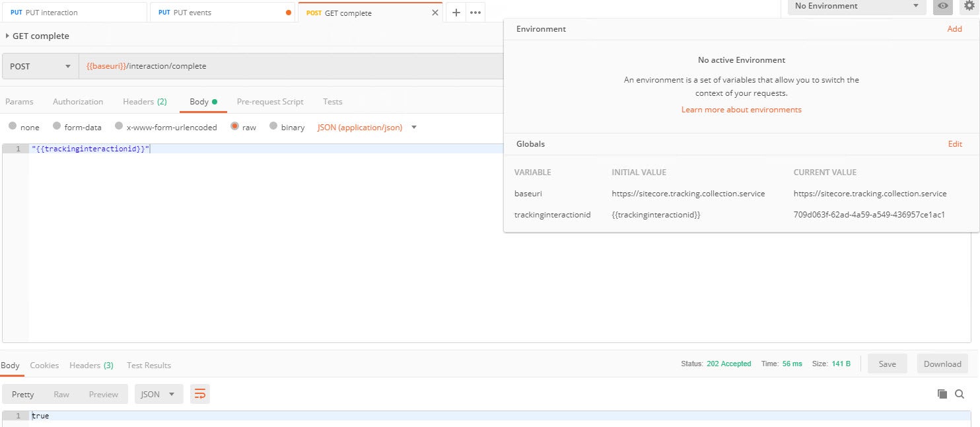This screenshot has height=427, width=980.
Task: Expand the GET complete request title arrow
Action: (x=7, y=36)
